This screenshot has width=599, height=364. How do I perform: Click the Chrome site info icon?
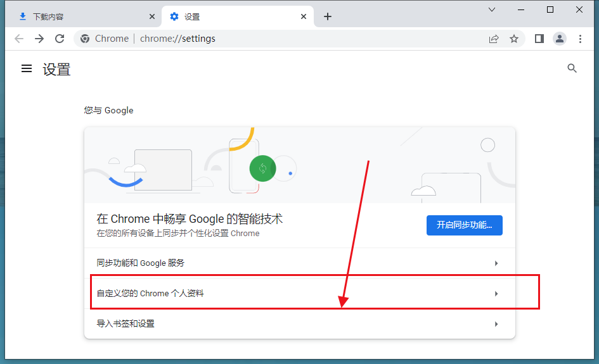[85, 39]
